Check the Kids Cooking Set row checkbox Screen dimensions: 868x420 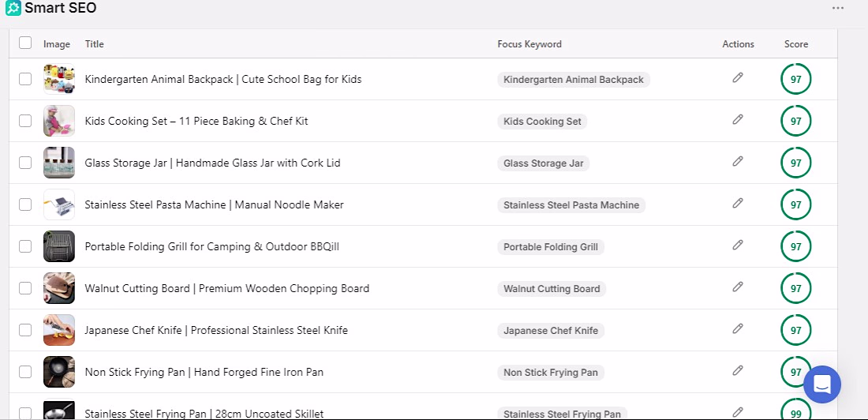click(x=25, y=121)
